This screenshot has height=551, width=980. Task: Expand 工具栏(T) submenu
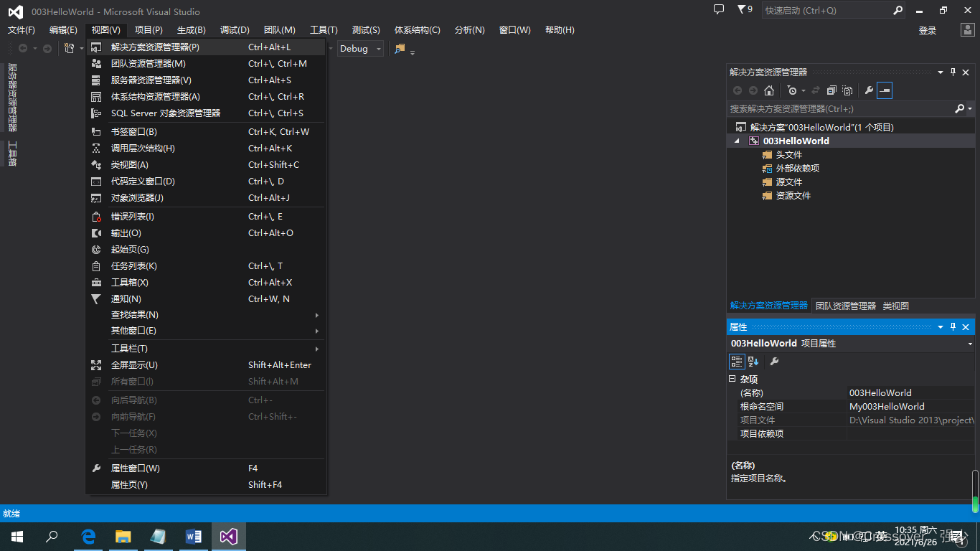coord(206,348)
